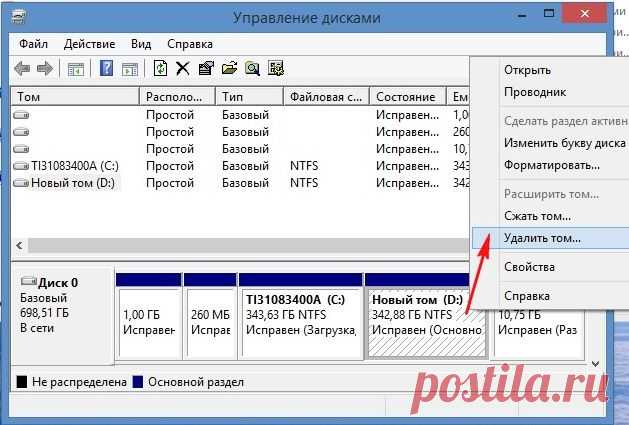Sort by the Файловая с... column header

pyautogui.click(x=327, y=97)
